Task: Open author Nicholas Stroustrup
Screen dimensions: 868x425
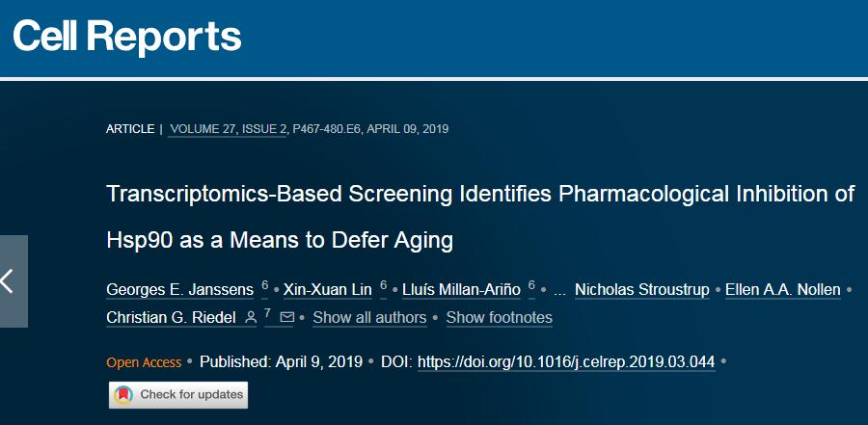Action: pyautogui.click(x=642, y=289)
